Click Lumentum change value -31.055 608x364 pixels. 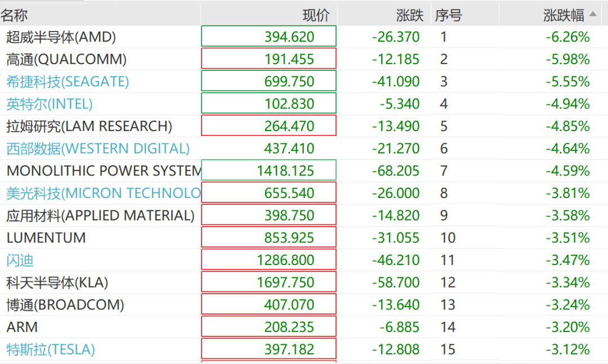click(x=396, y=237)
